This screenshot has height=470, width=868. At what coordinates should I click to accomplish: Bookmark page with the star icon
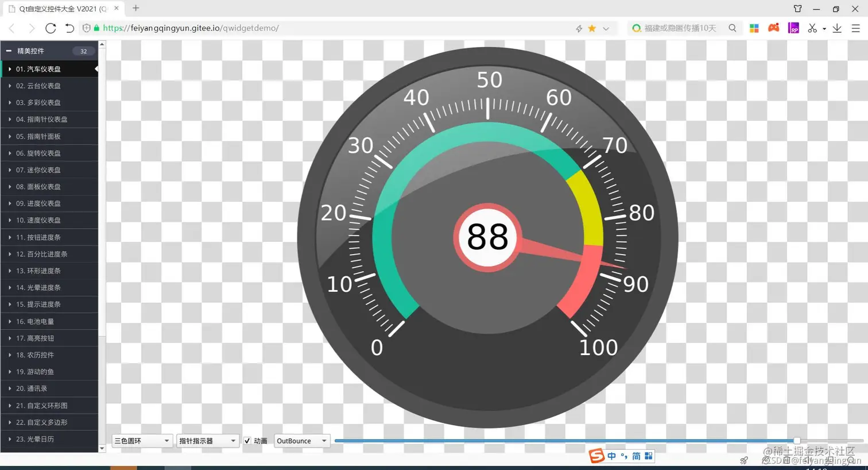click(592, 28)
